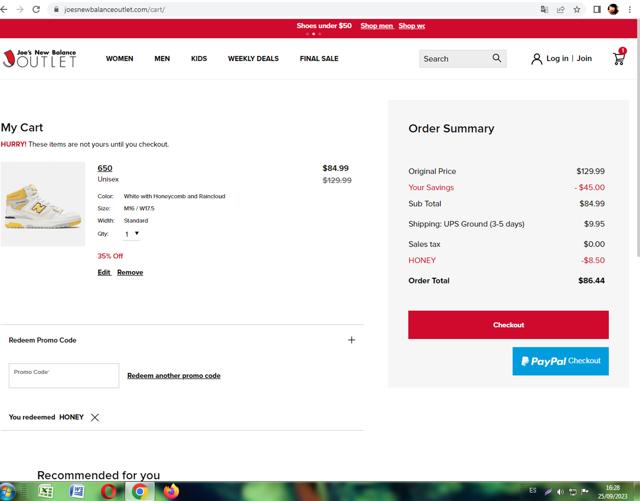The image size is (640, 501).
Task: Click the Shop women banner link
Action: (x=412, y=26)
